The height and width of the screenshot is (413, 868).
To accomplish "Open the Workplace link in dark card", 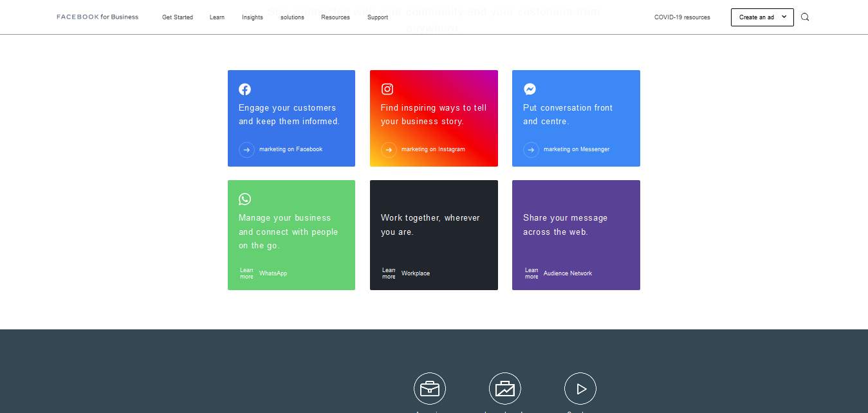I will coord(416,273).
